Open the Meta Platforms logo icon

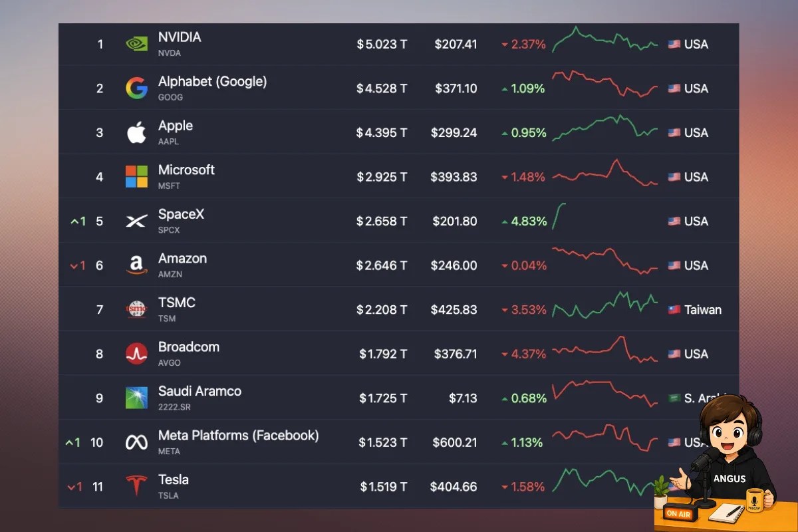[x=136, y=442]
